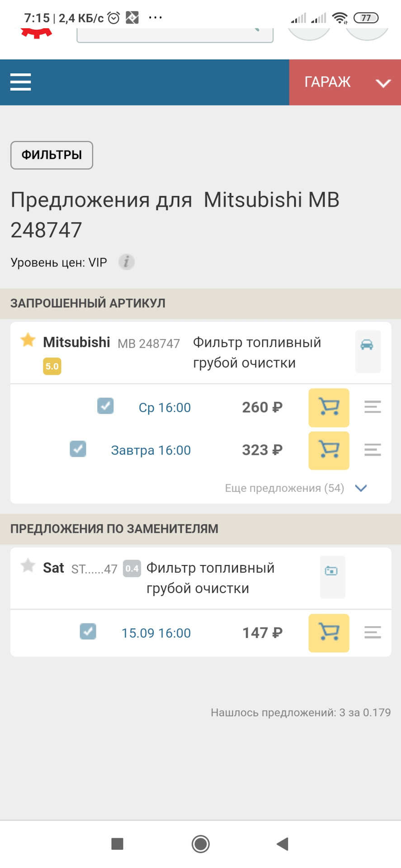Viewport: 401px width, 868px height.
Task: Click the search input field at top
Action: pyautogui.click(x=175, y=35)
